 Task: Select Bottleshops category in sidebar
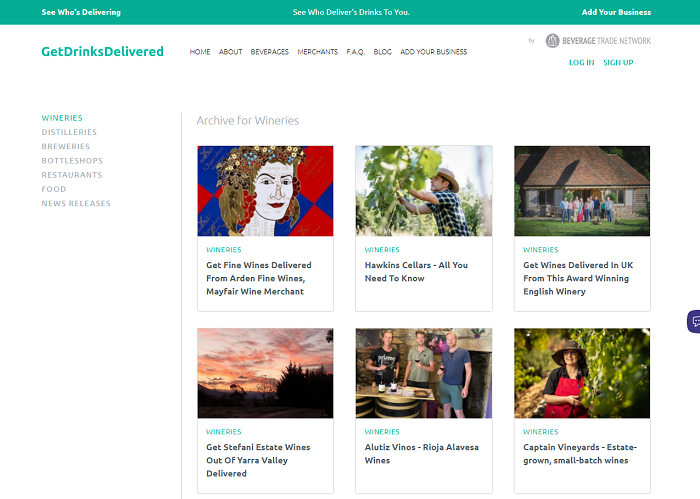[72, 161]
